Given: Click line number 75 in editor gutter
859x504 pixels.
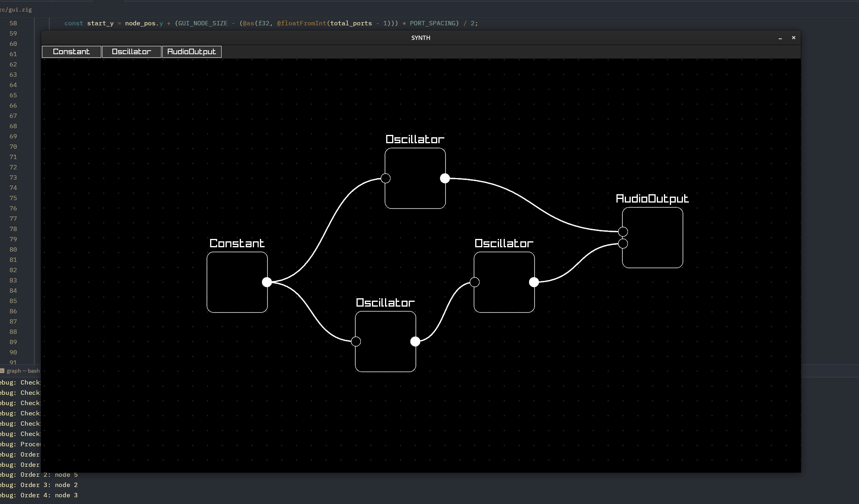Looking at the screenshot, I should coord(13,198).
